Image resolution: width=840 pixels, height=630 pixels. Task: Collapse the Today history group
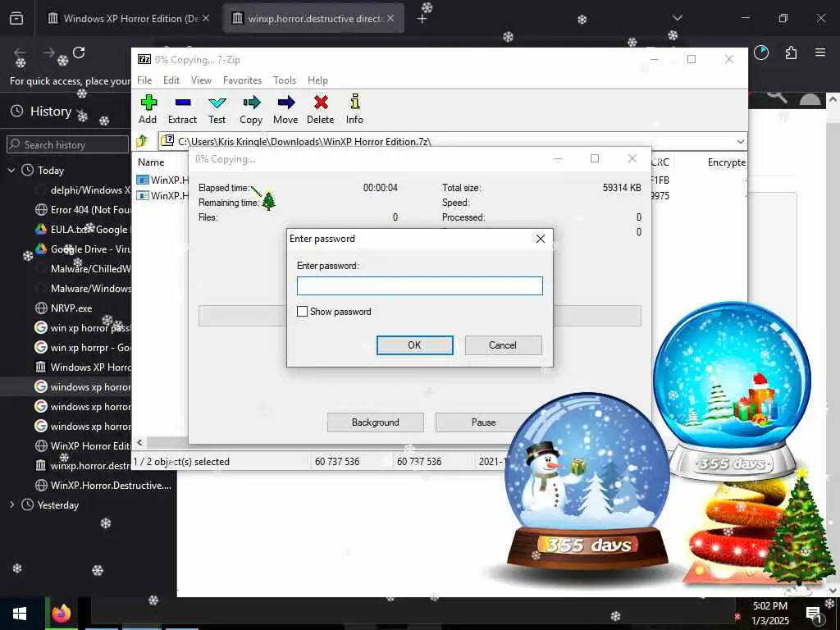[11, 171]
